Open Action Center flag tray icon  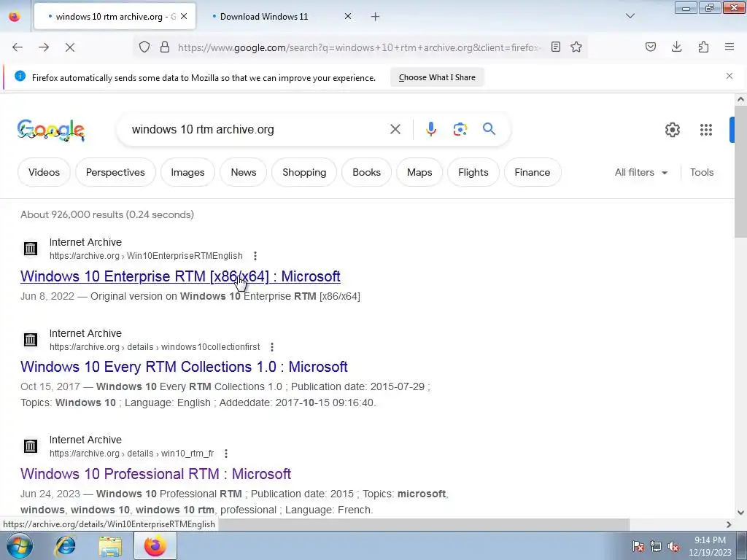638,546
